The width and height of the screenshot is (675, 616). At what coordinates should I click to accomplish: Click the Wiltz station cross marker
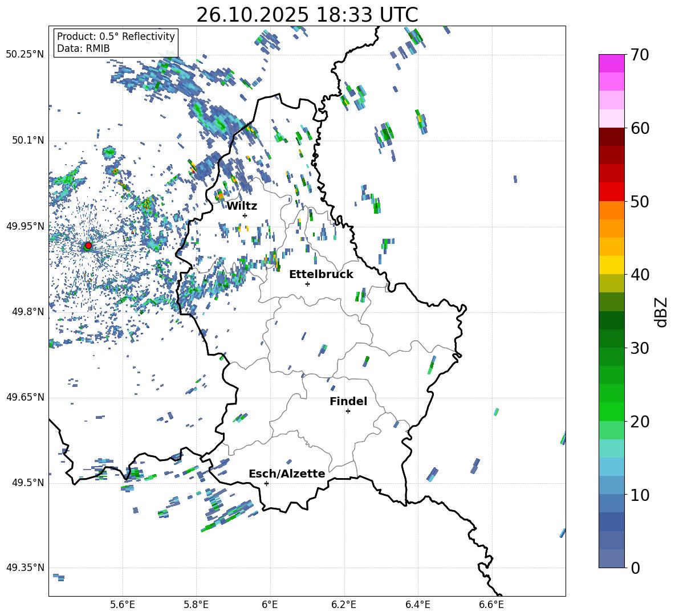245,215
